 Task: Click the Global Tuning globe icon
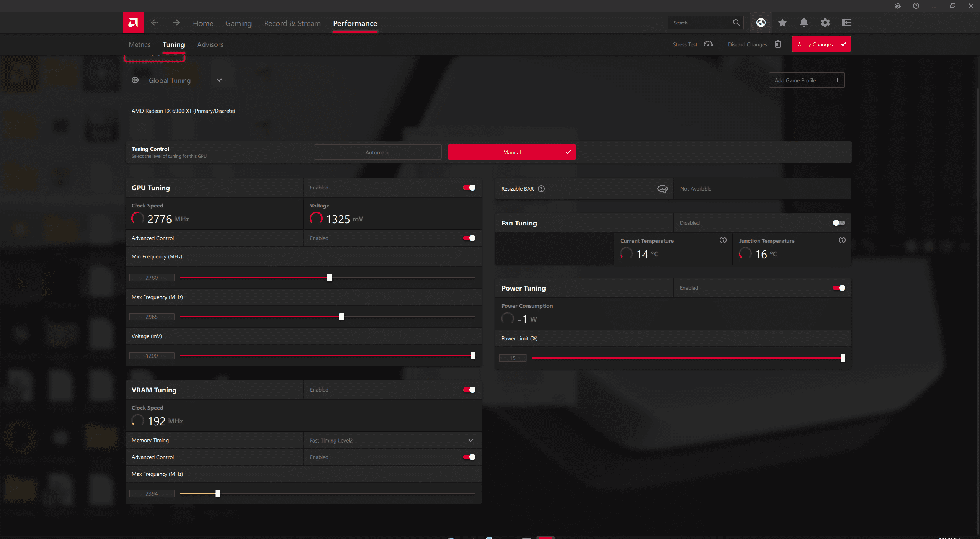click(135, 80)
